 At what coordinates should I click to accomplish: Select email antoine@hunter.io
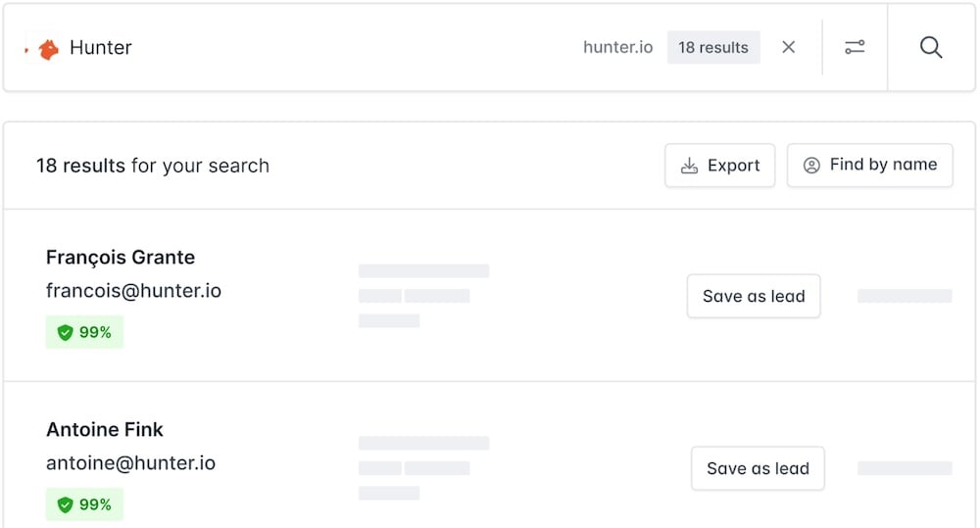130,463
